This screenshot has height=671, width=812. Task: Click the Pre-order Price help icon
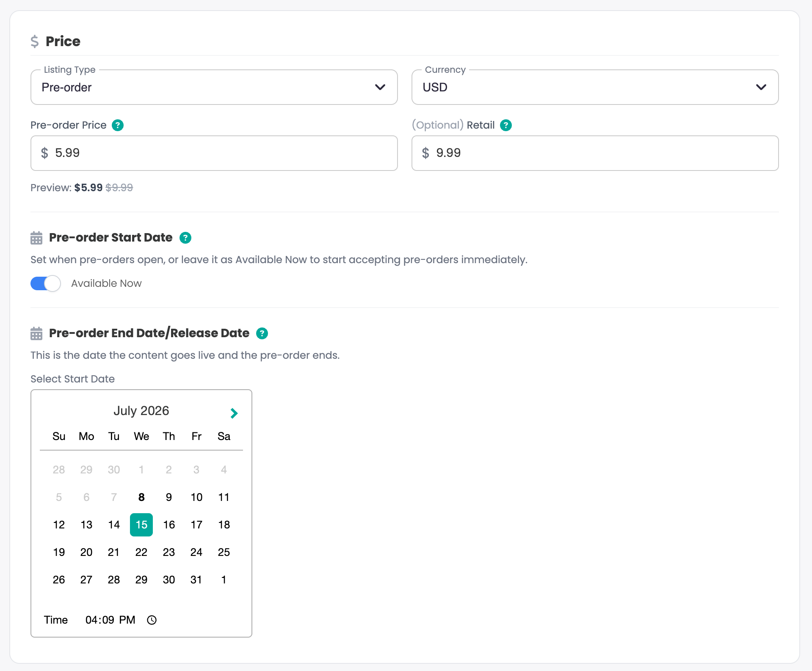click(x=118, y=125)
